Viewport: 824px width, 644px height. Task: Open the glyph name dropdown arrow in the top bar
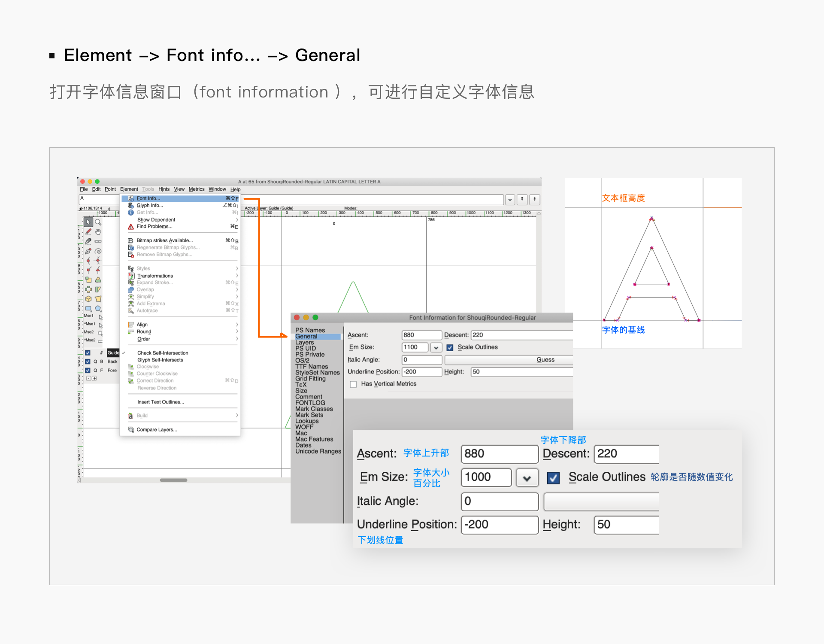coord(510,200)
